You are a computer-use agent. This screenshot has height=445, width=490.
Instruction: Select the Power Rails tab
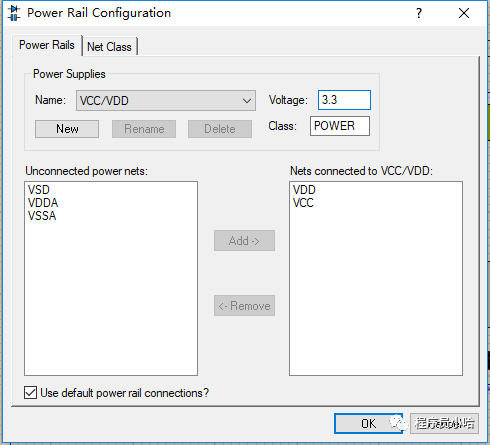pyautogui.click(x=47, y=45)
